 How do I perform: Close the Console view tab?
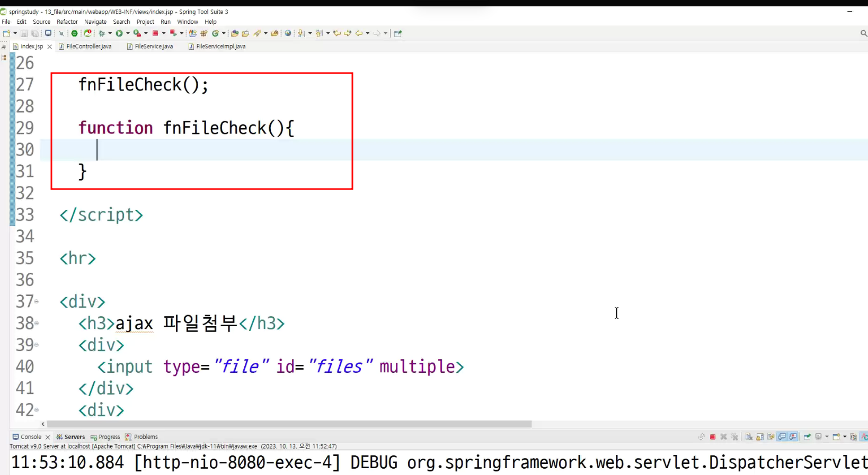[x=48, y=437]
